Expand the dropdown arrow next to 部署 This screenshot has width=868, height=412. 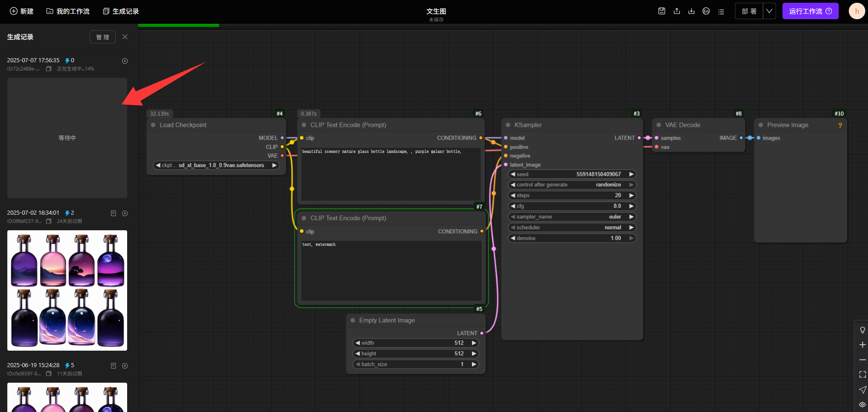(x=769, y=11)
